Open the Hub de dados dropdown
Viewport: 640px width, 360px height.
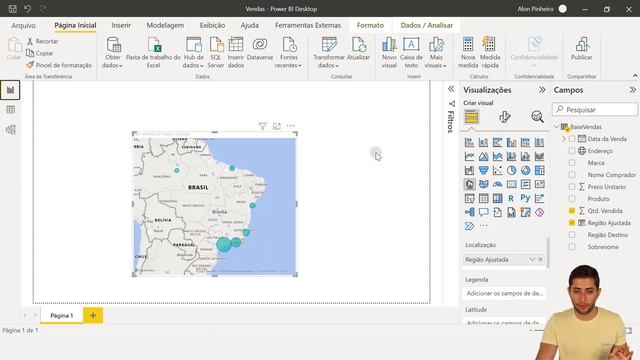pos(193,53)
